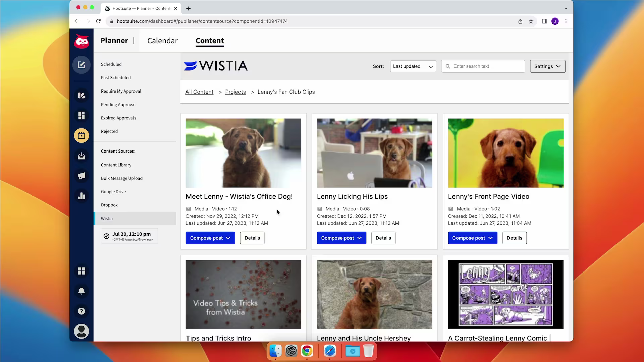Click the timezone globe icon
This screenshot has width=644, height=362.
pyautogui.click(x=106, y=236)
